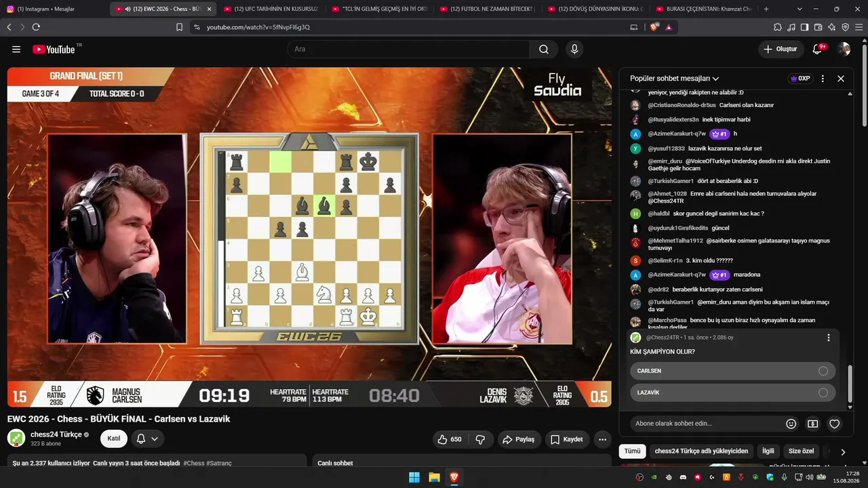Open YouTube notifications bell
The image size is (868, 488).
pos(818,49)
